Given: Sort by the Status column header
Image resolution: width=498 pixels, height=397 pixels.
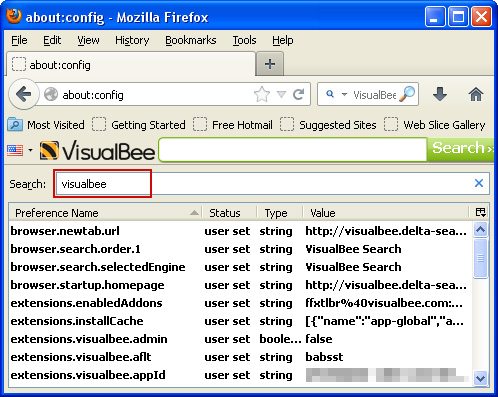Looking at the screenshot, I should pyautogui.click(x=230, y=213).
